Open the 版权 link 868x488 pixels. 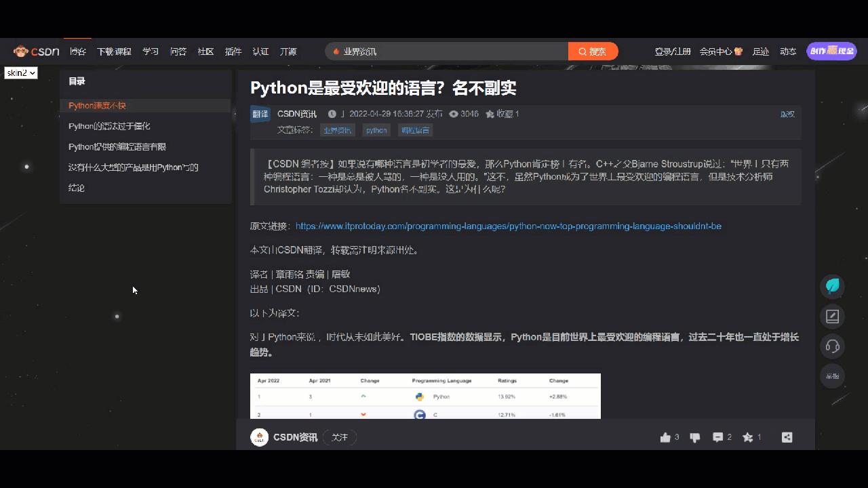pos(787,114)
